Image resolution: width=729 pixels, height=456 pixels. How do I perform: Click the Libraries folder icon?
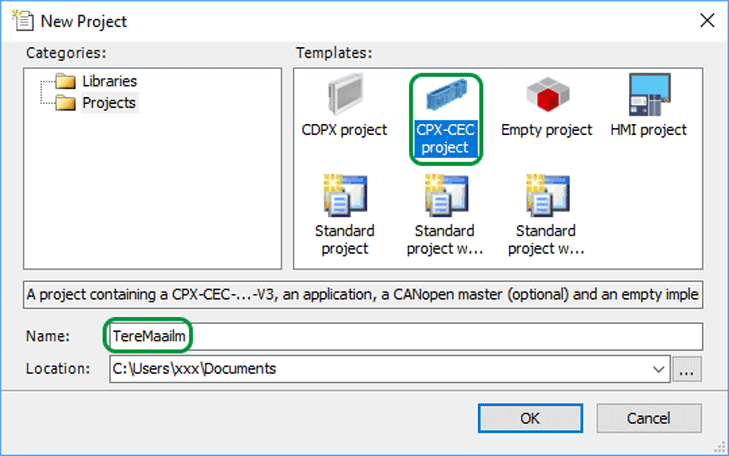66,81
